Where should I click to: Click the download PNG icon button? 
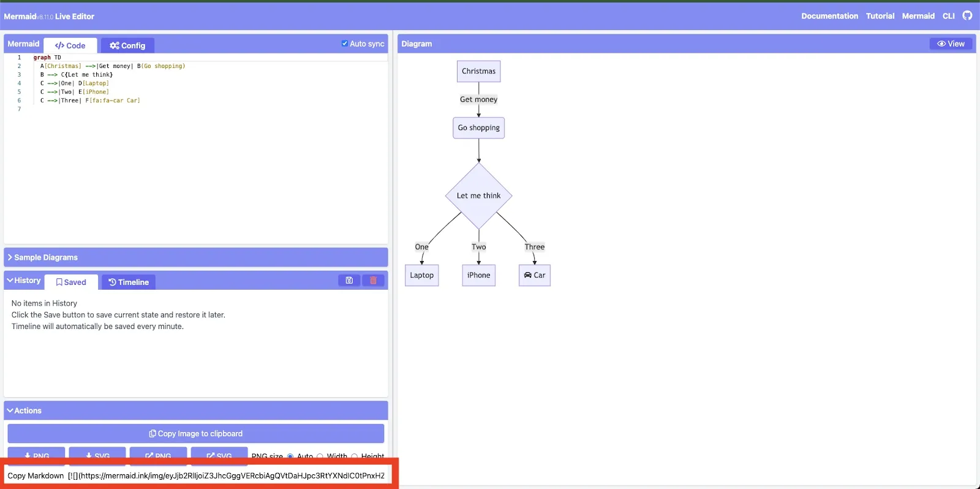tap(36, 454)
